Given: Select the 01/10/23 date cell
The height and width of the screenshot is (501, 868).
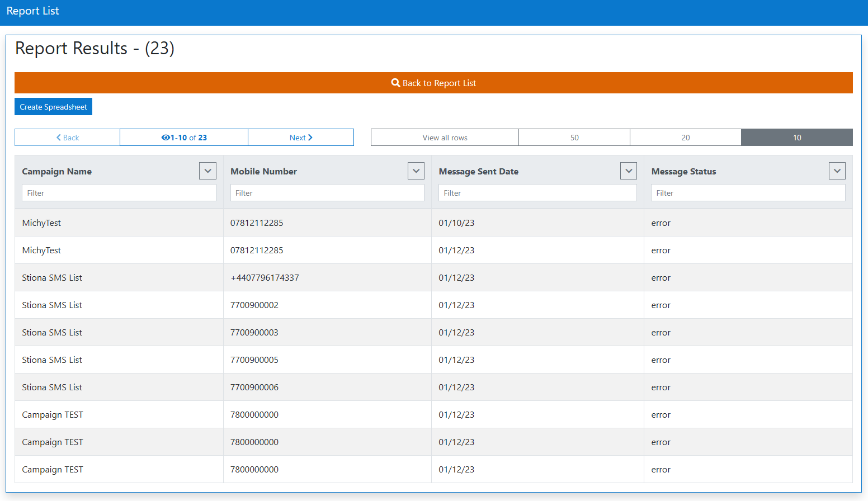Looking at the screenshot, I should [456, 223].
